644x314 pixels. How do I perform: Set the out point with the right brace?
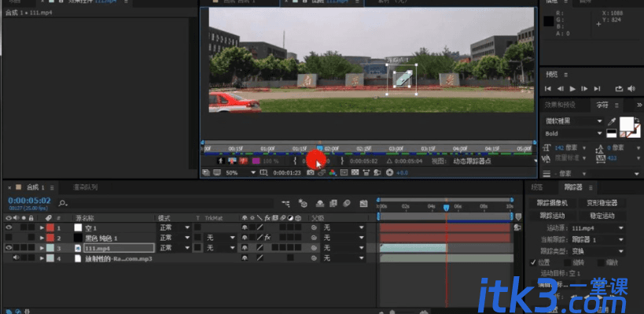tap(342, 161)
